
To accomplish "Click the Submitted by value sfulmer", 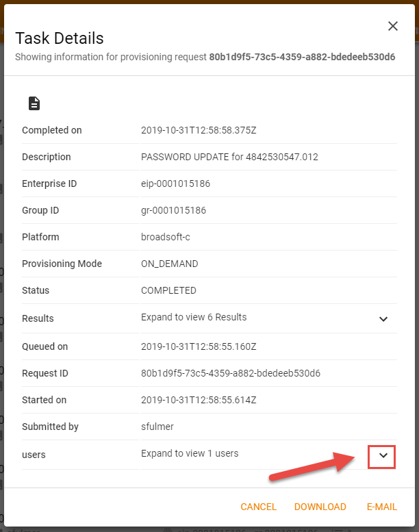I will click(x=157, y=427).
